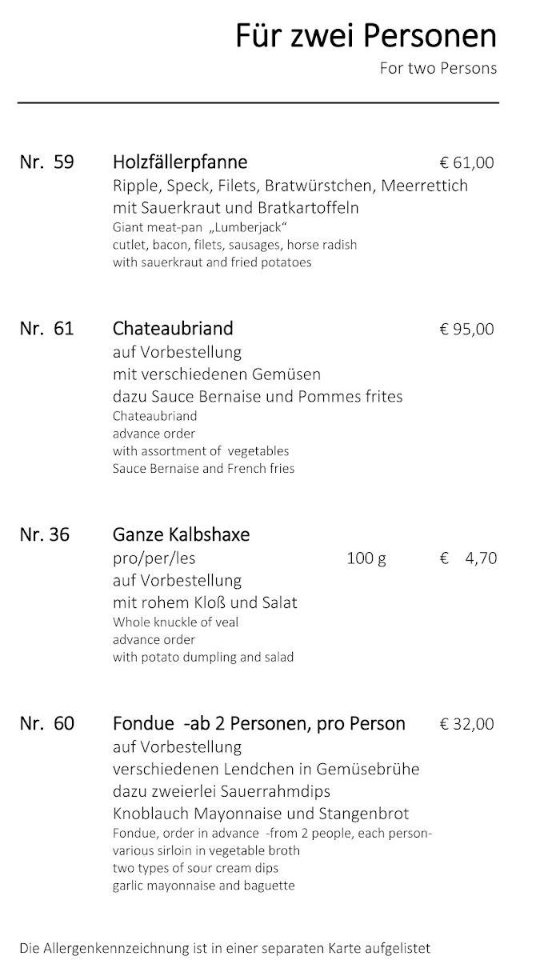Click the € 61,00 price
Image resolution: width=560 pixels, height=960 pixels.
[467, 163]
